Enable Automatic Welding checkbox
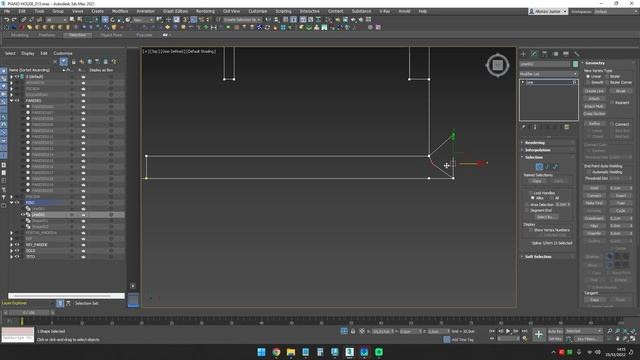The width and height of the screenshot is (640, 360). tap(589, 172)
